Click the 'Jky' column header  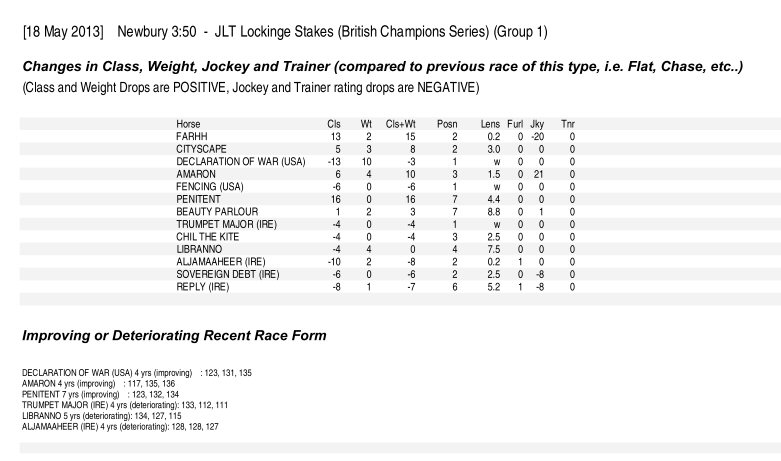537,123
